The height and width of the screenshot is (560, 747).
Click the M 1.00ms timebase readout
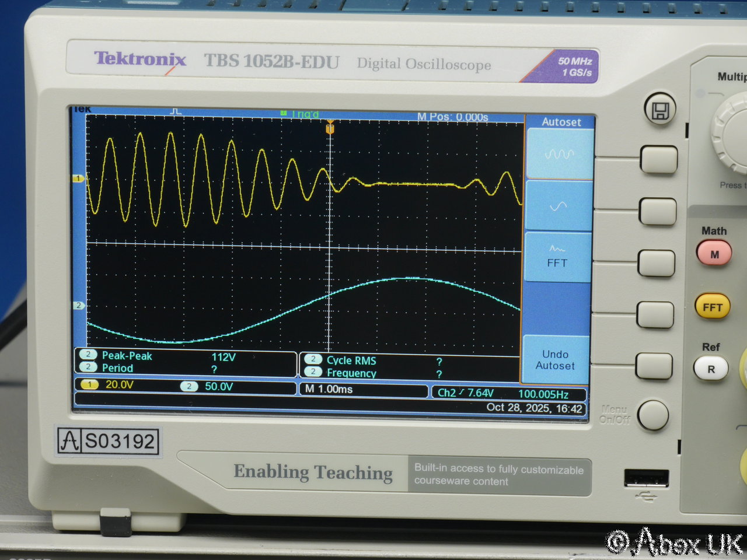(x=329, y=389)
